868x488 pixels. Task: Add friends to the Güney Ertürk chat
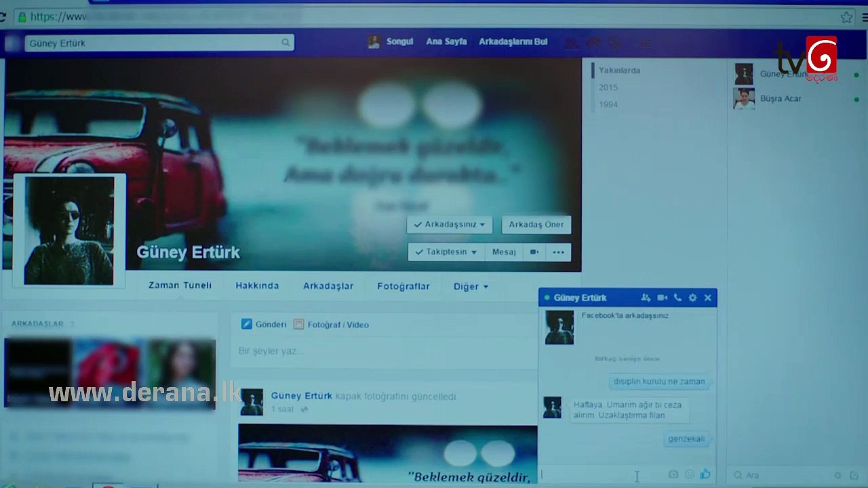(646, 298)
